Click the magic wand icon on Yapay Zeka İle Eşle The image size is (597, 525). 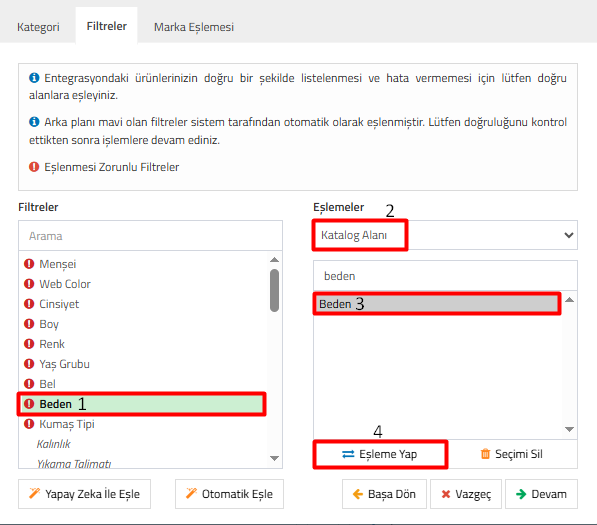pyautogui.click(x=34, y=493)
